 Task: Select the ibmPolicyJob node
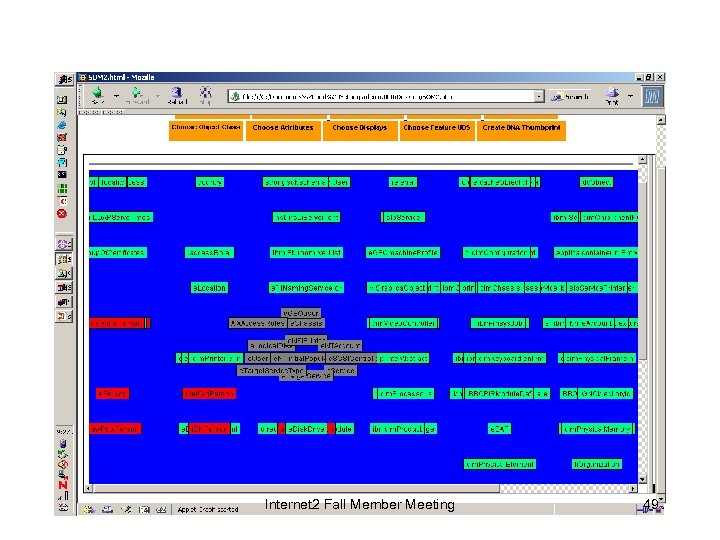coord(500,323)
